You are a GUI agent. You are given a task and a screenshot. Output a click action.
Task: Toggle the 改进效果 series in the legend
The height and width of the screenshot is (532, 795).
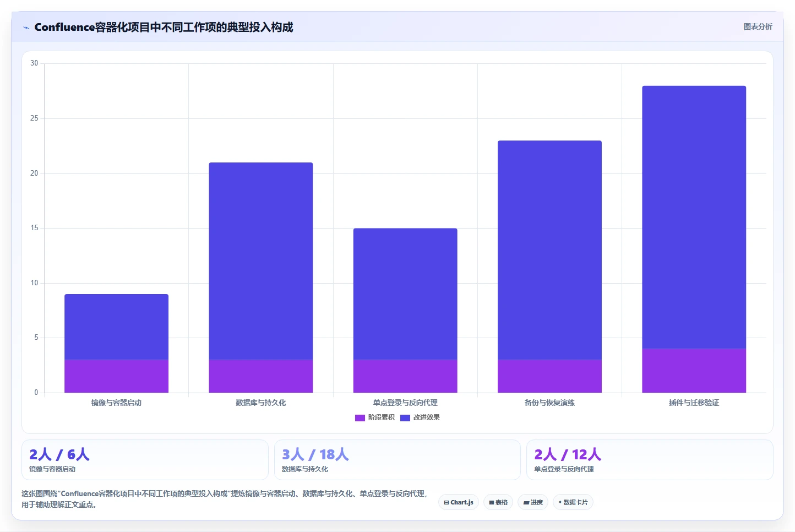coord(420,417)
